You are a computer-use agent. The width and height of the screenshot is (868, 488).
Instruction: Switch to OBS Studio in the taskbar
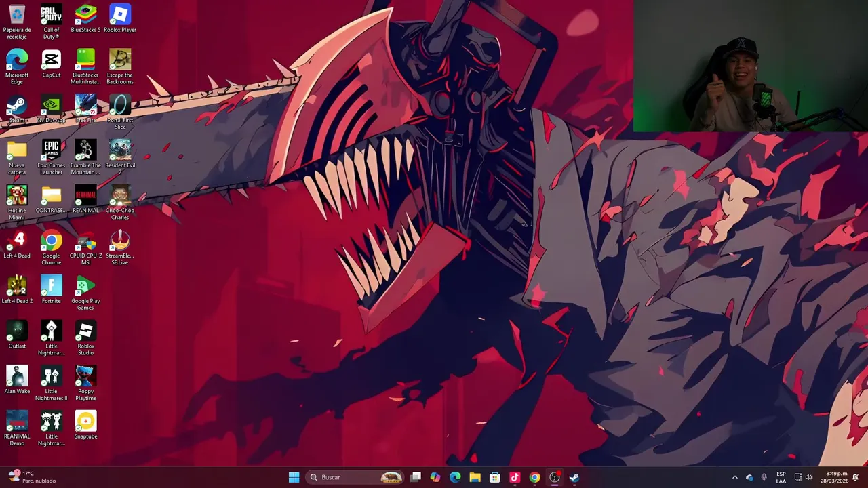[554, 477]
